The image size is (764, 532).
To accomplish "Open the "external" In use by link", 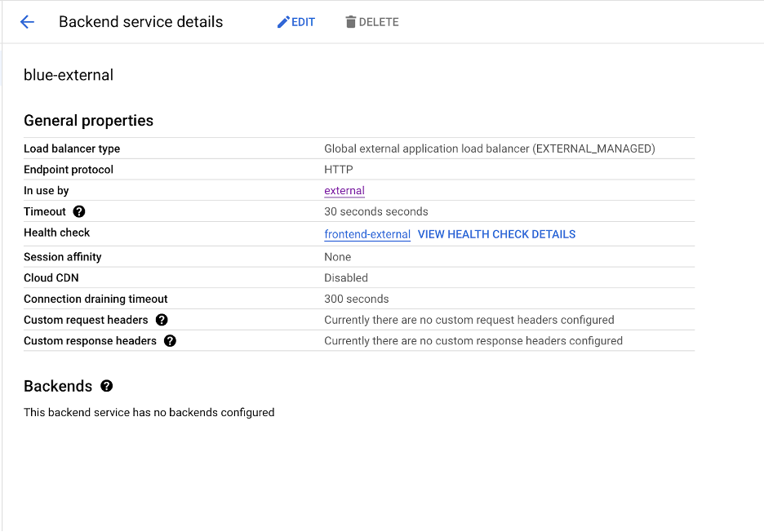I will [x=344, y=191].
